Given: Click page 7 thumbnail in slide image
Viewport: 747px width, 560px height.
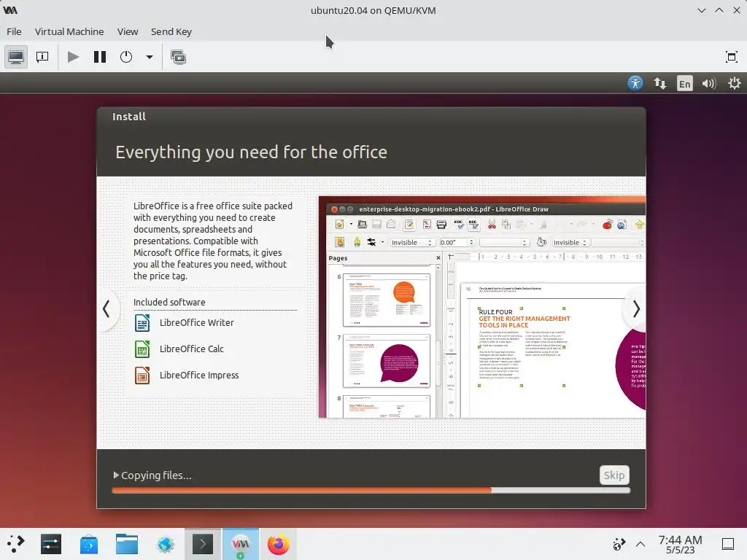Looking at the screenshot, I should [x=387, y=360].
